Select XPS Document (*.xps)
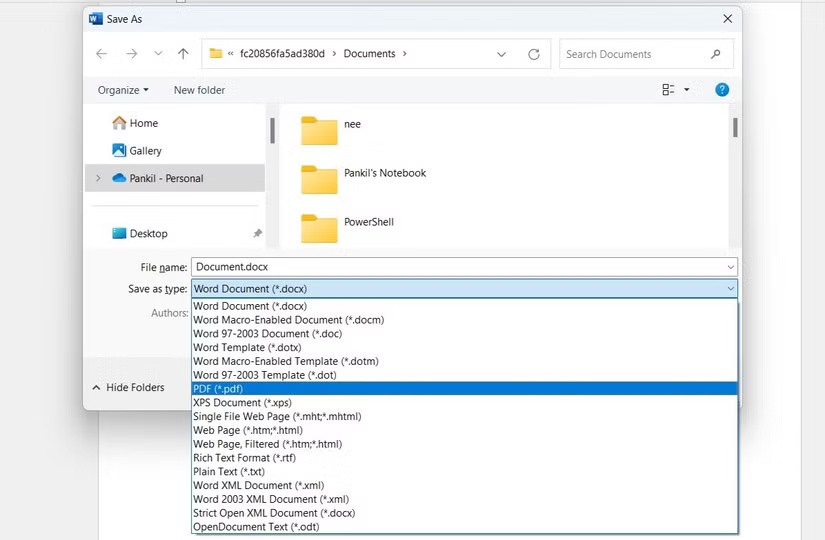Image resolution: width=825 pixels, height=540 pixels. pos(465,403)
